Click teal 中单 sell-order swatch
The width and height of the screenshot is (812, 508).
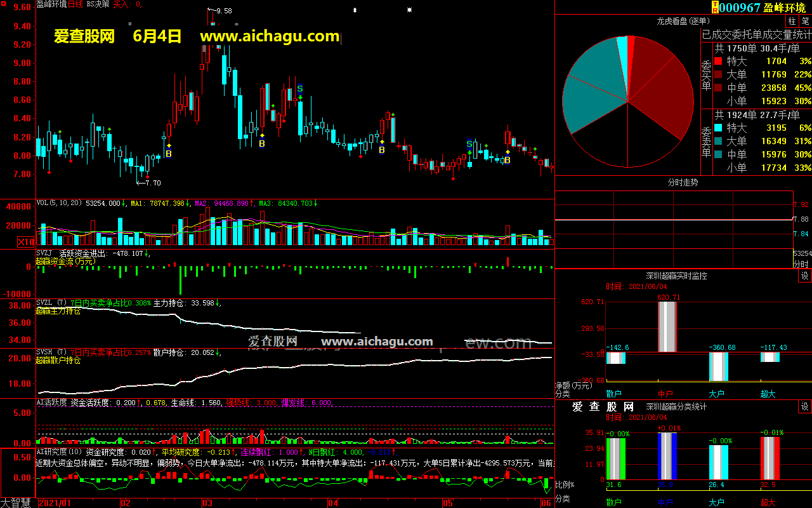717,155
